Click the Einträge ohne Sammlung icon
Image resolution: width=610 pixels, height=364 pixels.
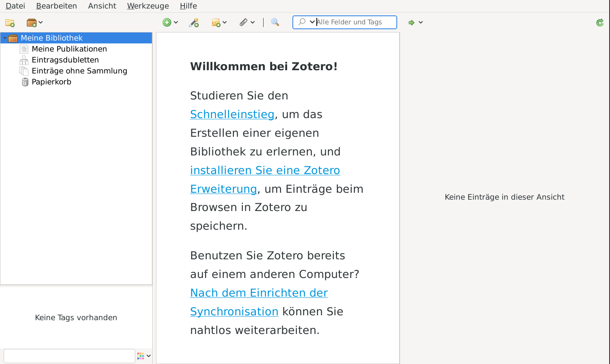24,71
